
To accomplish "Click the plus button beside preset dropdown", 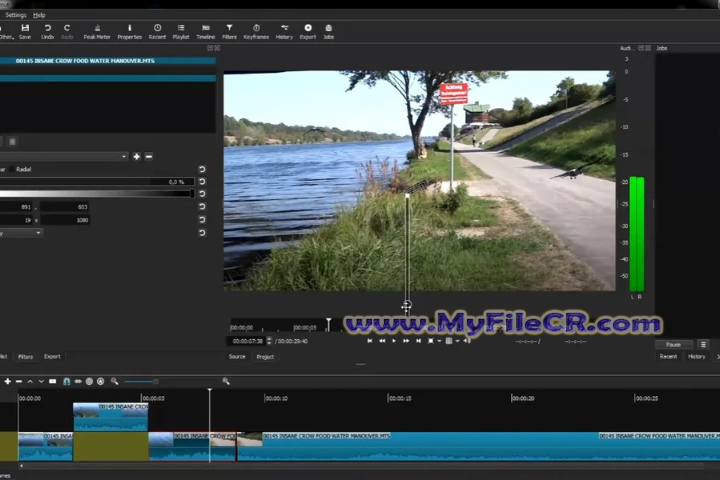I will click(x=137, y=157).
